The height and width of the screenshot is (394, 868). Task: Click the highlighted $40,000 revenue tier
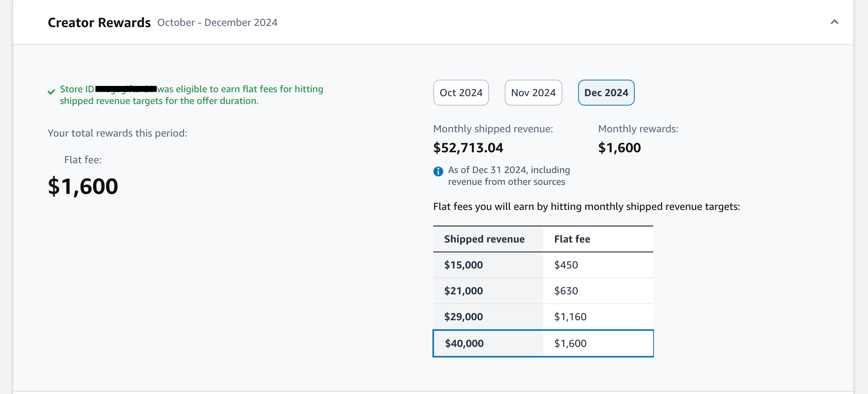(464, 343)
